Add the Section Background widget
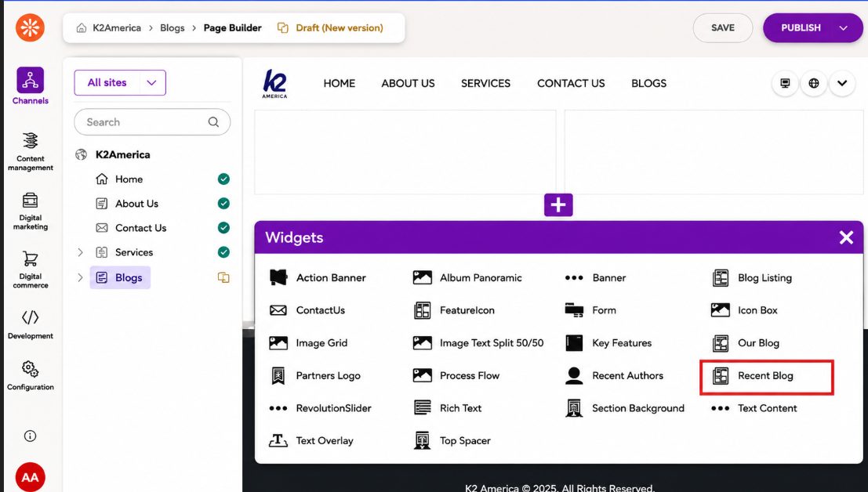 pyautogui.click(x=625, y=408)
